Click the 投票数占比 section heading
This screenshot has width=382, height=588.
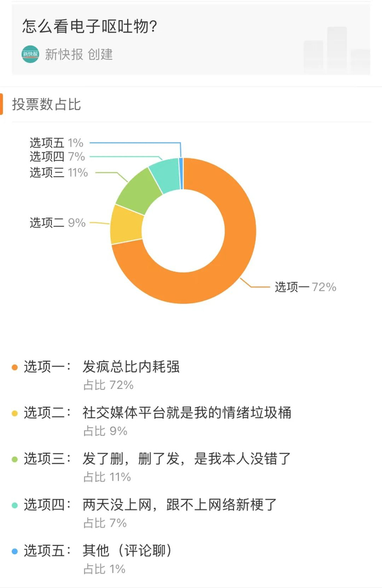(46, 104)
